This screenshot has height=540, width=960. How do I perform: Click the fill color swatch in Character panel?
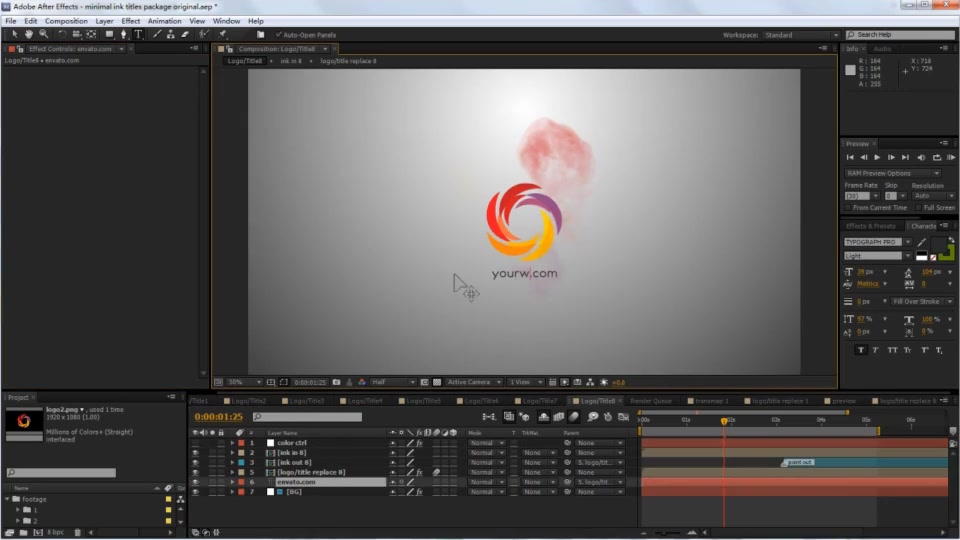tap(937, 245)
